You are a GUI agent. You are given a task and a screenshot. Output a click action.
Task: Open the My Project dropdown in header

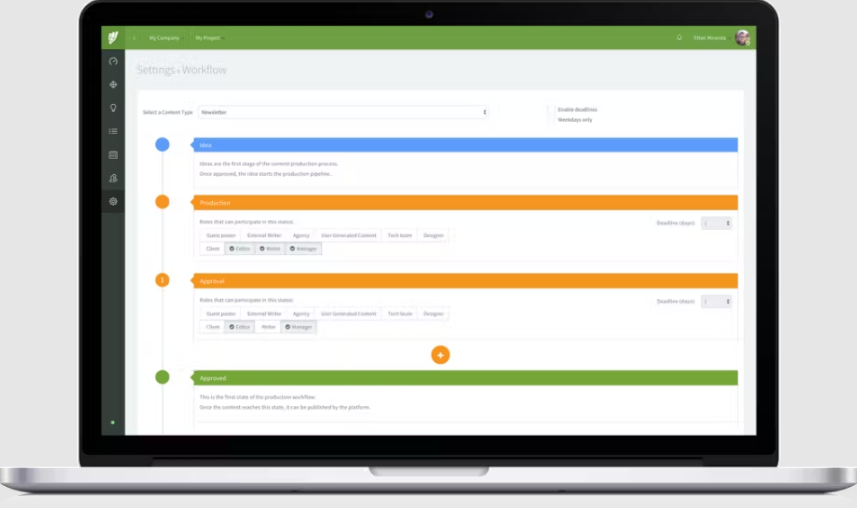tap(210, 38)
